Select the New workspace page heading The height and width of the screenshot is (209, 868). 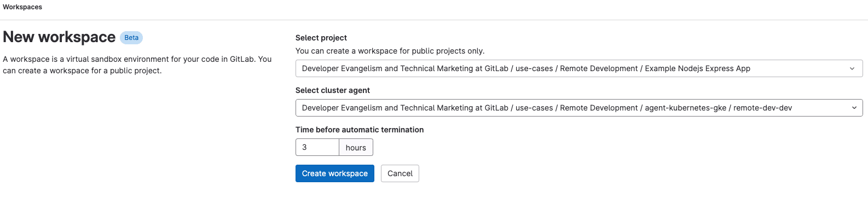click(x=59, y=37)
